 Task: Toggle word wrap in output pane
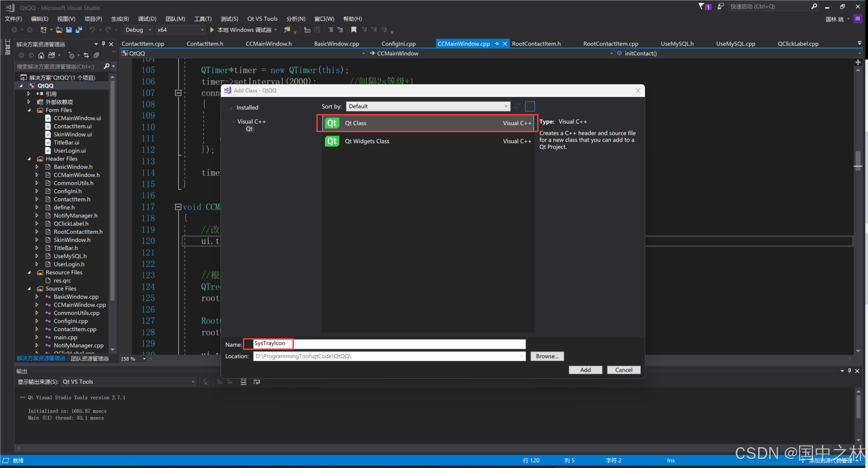coord(257,382)
